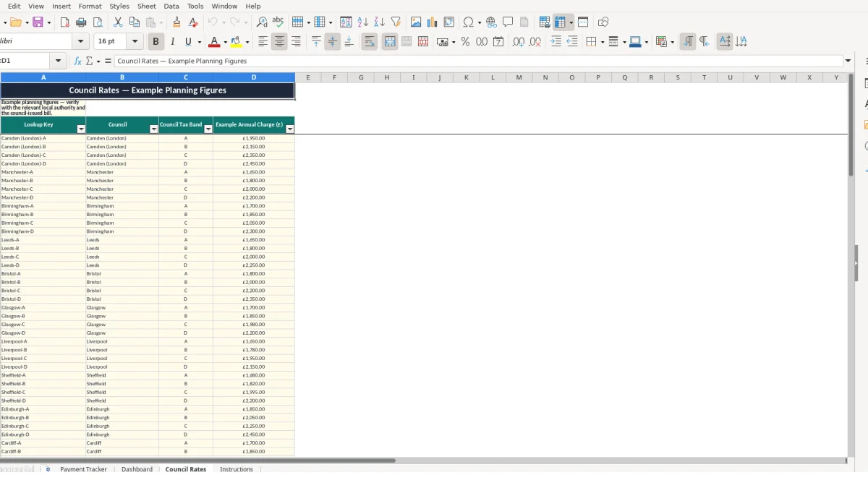This screenshot has width=868, height=488.
Task: Toggle Merge and Center Cells
Action: tap(390, 42)
